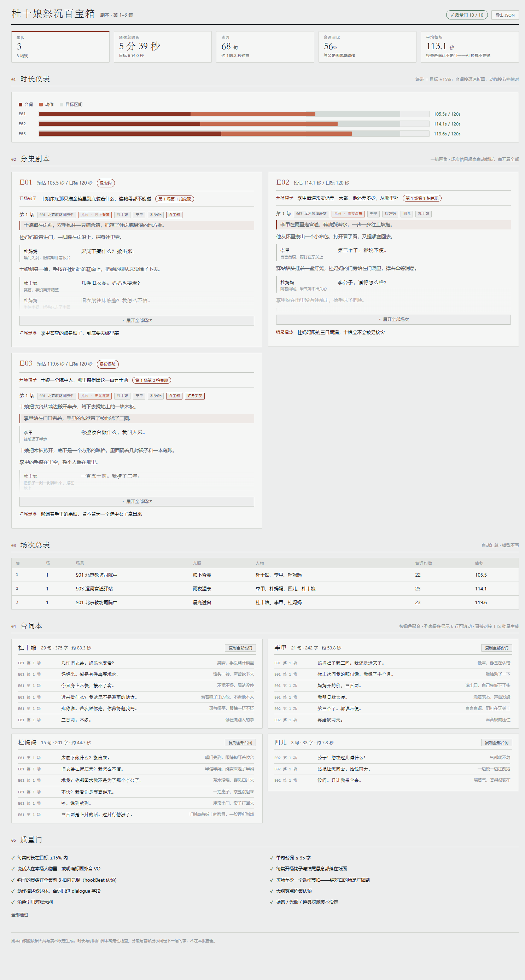Click the 导出 JSON button
Screen dimensions: 525x980
coord(505,15)
